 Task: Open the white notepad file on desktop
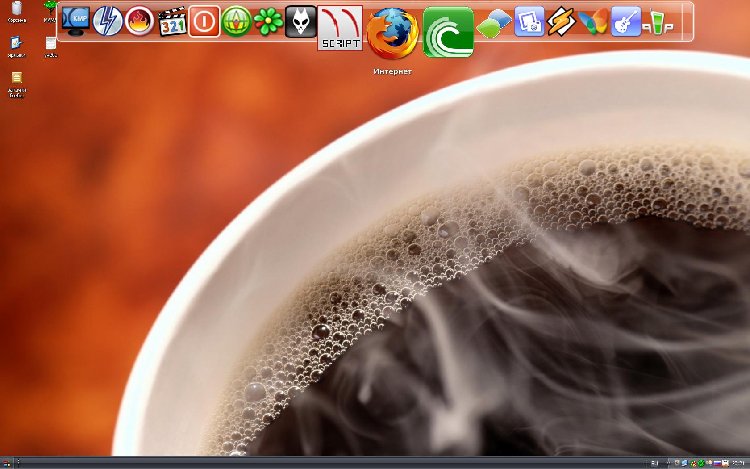[x=51, y=47]
